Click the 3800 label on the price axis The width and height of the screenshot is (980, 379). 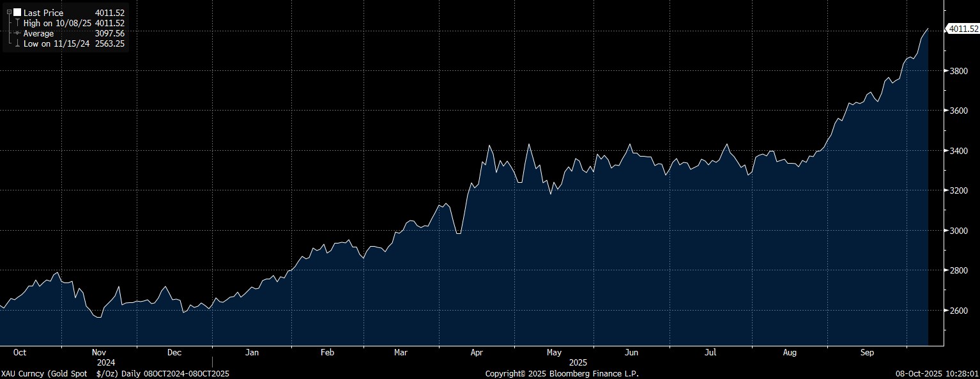coord(960,71)
